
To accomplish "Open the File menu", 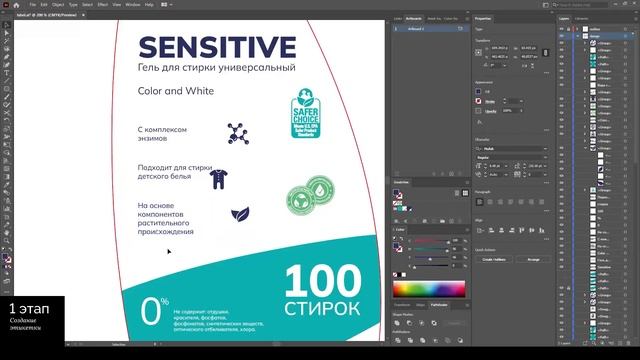I will pos(33,5).
